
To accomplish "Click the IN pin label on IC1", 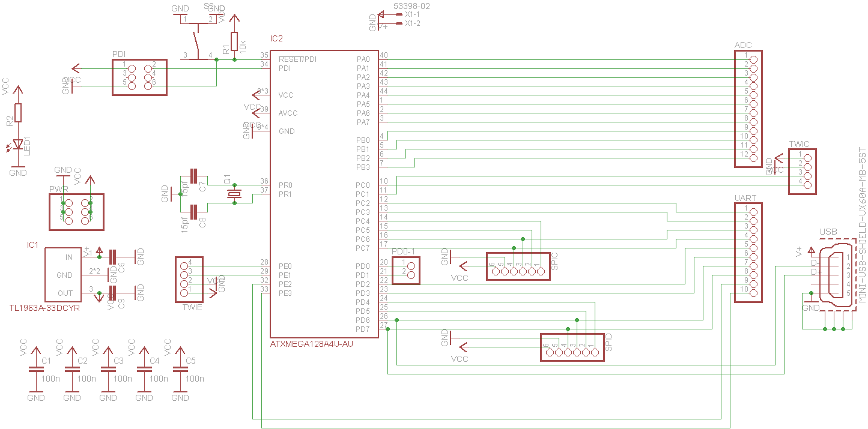I will click(68, 257).
